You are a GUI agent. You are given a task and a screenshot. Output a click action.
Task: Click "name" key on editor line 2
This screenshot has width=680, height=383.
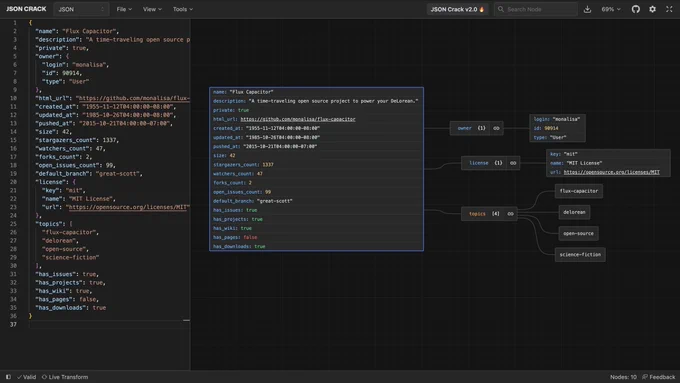tap(47, 31)
